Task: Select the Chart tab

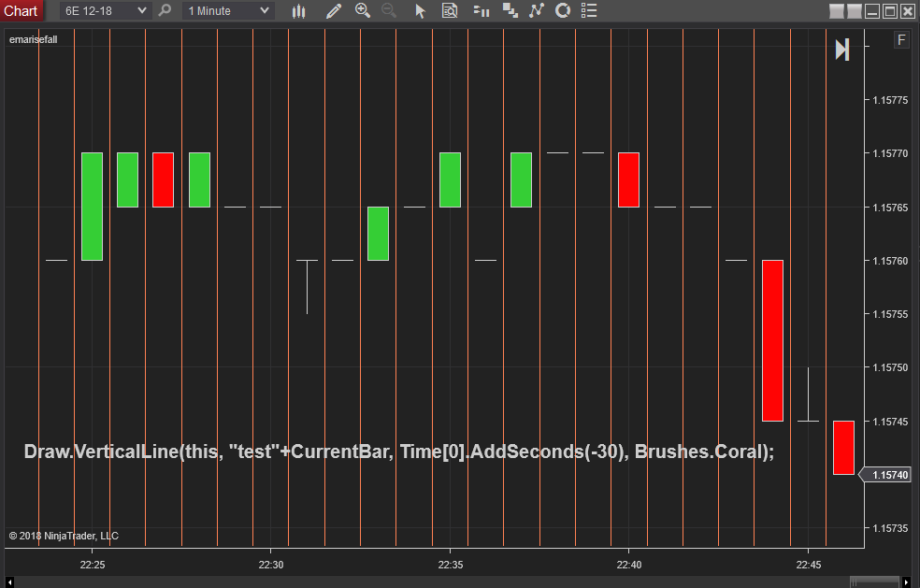Action: pos(22,10)
